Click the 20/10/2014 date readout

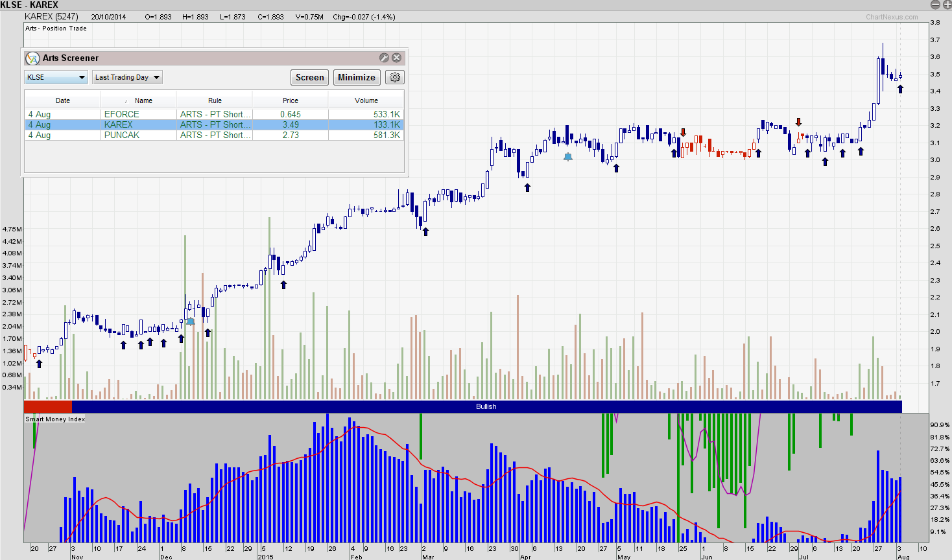point(108,17)
